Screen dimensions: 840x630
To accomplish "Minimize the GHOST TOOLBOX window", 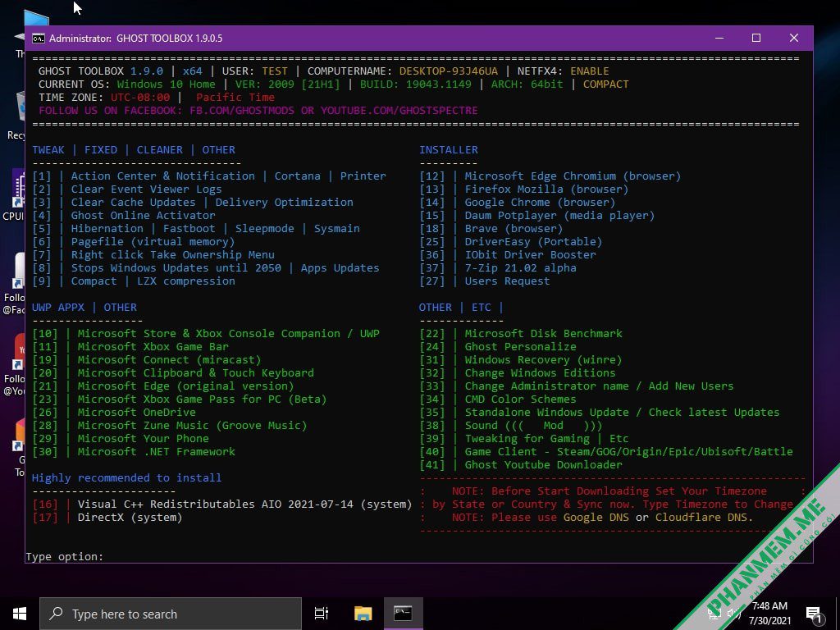I will point(719,38).
